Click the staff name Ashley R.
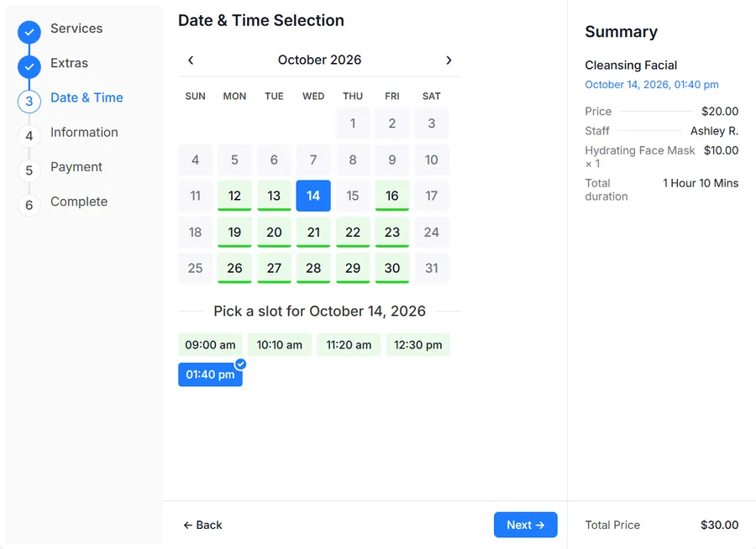 (714, 131)
